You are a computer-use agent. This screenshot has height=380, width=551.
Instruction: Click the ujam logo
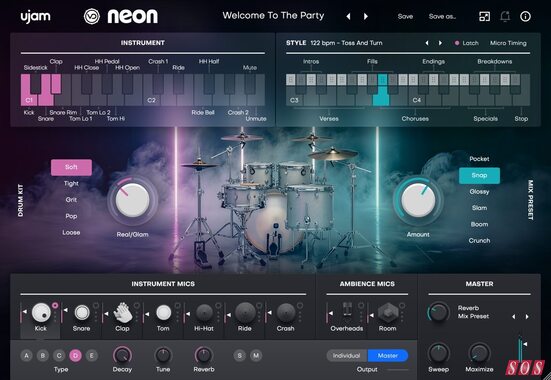(x=35, y=17)
